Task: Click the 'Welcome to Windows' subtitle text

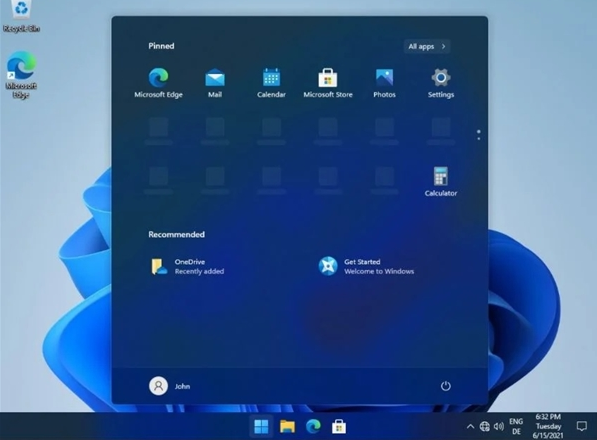Action: pyautogui.click(x=379, y=271)
